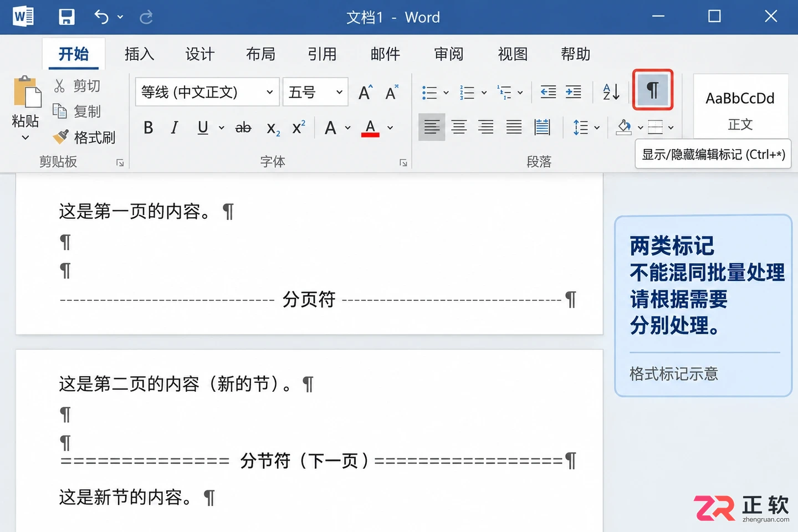Screen dimensions: 798x532
Task: Center-align the paragraph
Action: 459,127
